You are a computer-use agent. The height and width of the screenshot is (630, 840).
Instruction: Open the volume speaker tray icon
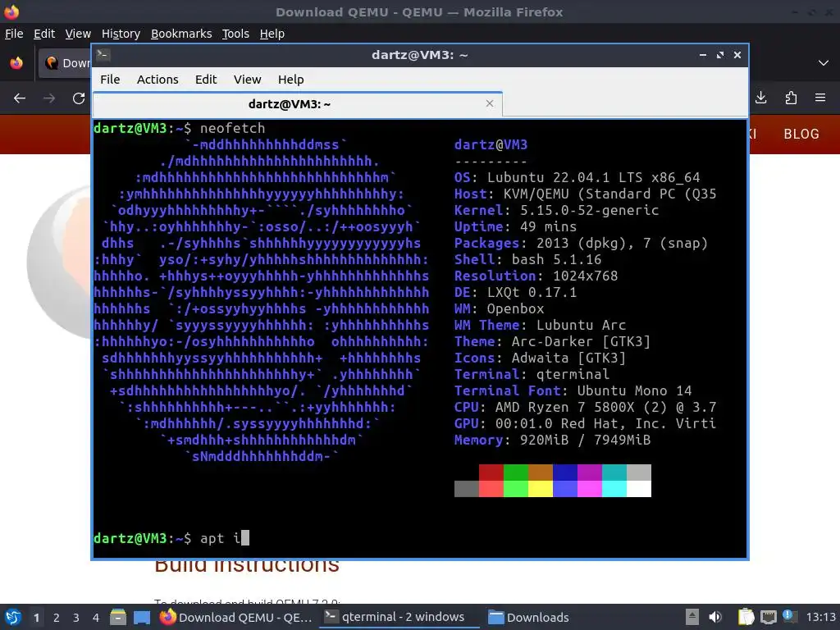(715, 617)
